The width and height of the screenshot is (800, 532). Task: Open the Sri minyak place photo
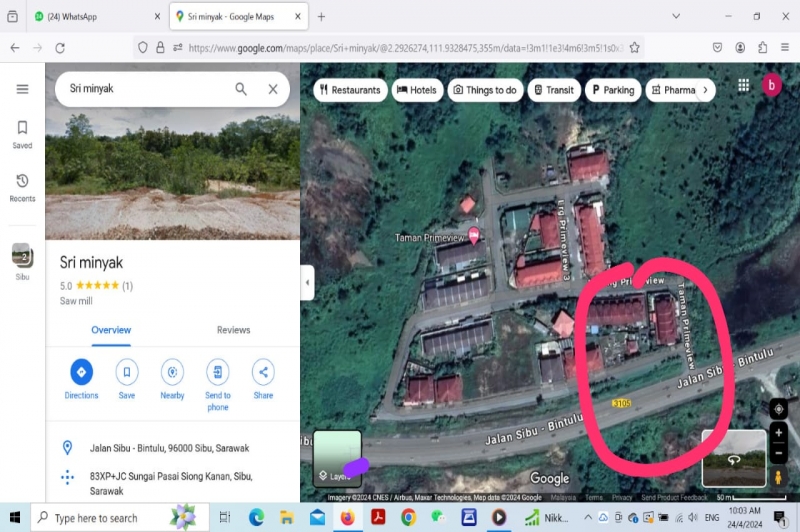pos(172,173)
